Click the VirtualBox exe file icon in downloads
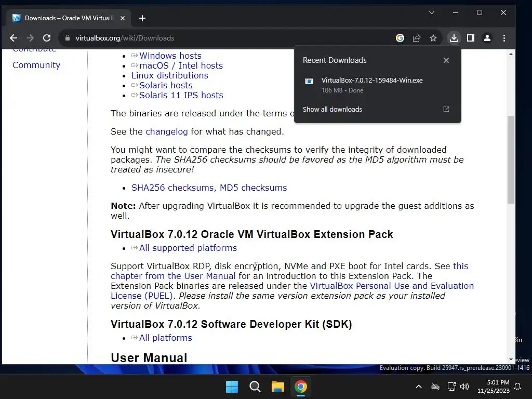Image resolution: width=532 pixels, height=399 pixels. (309, 81)
